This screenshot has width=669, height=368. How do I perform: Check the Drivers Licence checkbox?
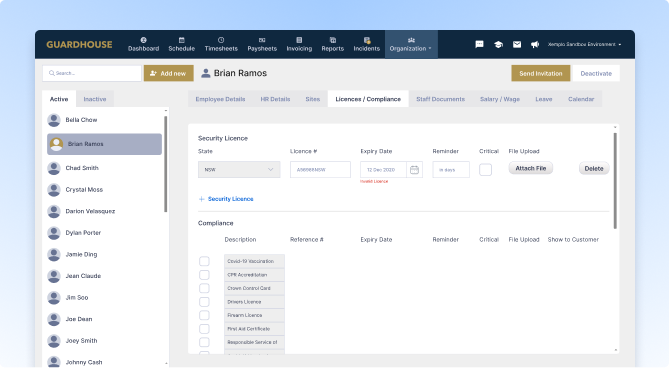204,301
